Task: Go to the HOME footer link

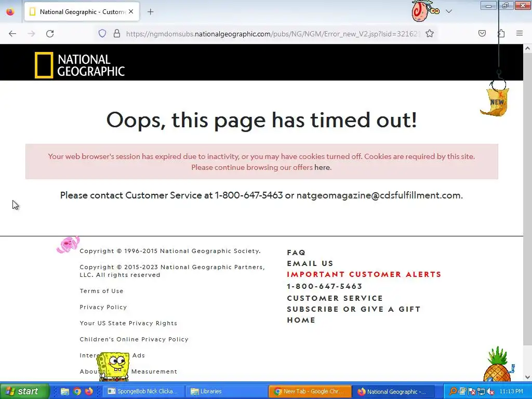Action: coord(301,320)
